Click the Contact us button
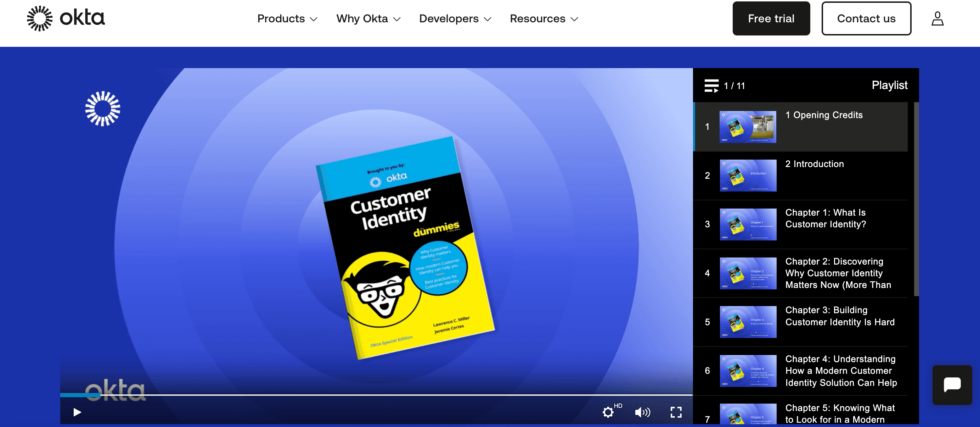The height and width of the screenshot is (427, 980). pos(866,18)
